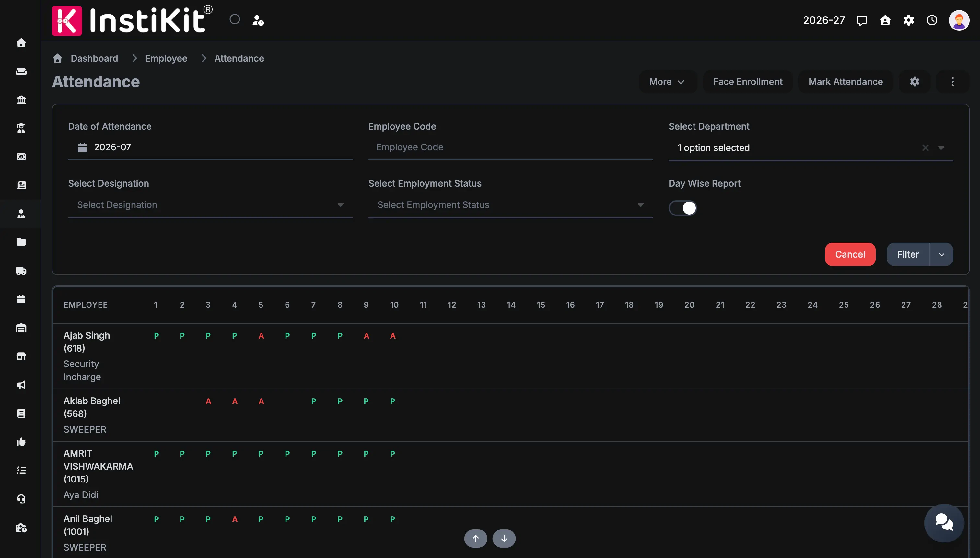980x558 pixels.
Task: Click the day 28 column header
Action: coord(936,305)
